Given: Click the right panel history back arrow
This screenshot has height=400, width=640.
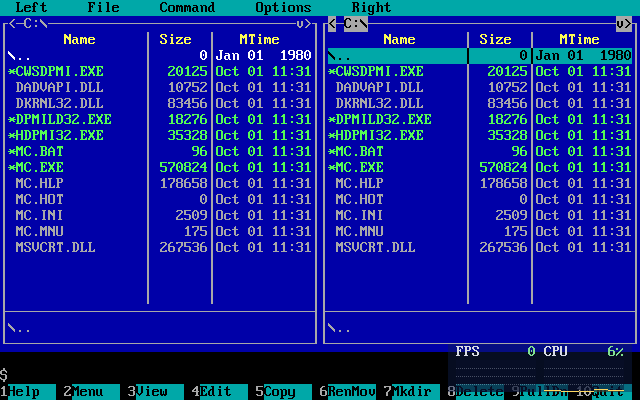Looking at the screenshot, I should [x=332, y=24].
